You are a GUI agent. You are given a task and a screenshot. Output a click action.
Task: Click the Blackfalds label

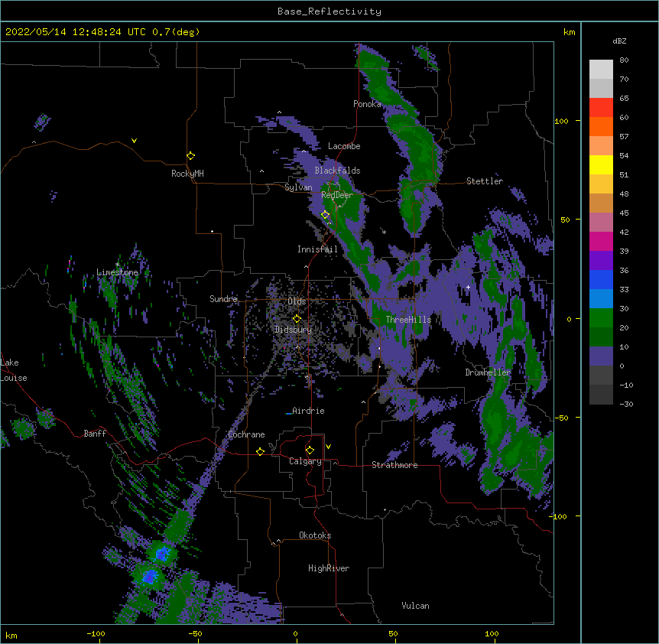(337, 171)
